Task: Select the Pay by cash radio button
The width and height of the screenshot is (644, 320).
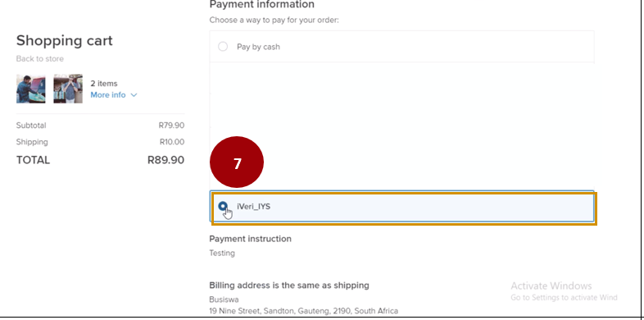Action: click(x=223, y=47)
